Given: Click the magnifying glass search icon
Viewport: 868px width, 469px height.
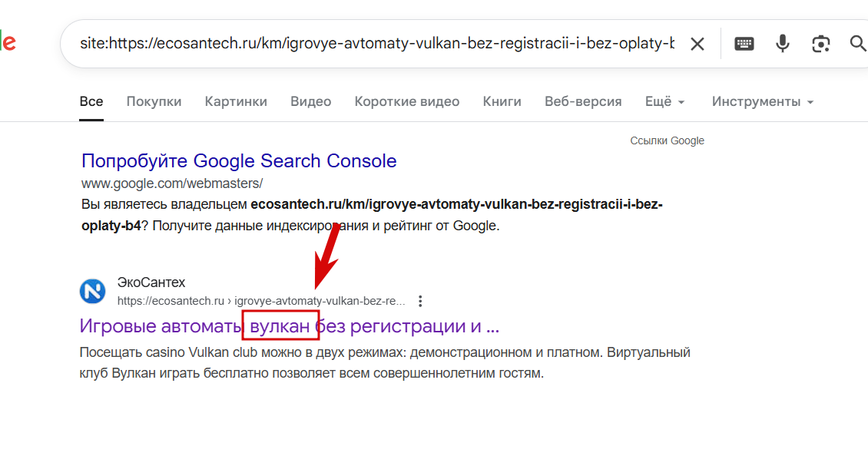Looking at the screenshot, I should [858, 43].
